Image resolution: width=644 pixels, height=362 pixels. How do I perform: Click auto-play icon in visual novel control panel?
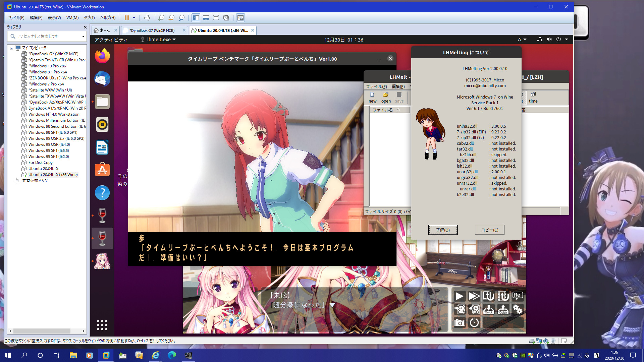[460, 296]
